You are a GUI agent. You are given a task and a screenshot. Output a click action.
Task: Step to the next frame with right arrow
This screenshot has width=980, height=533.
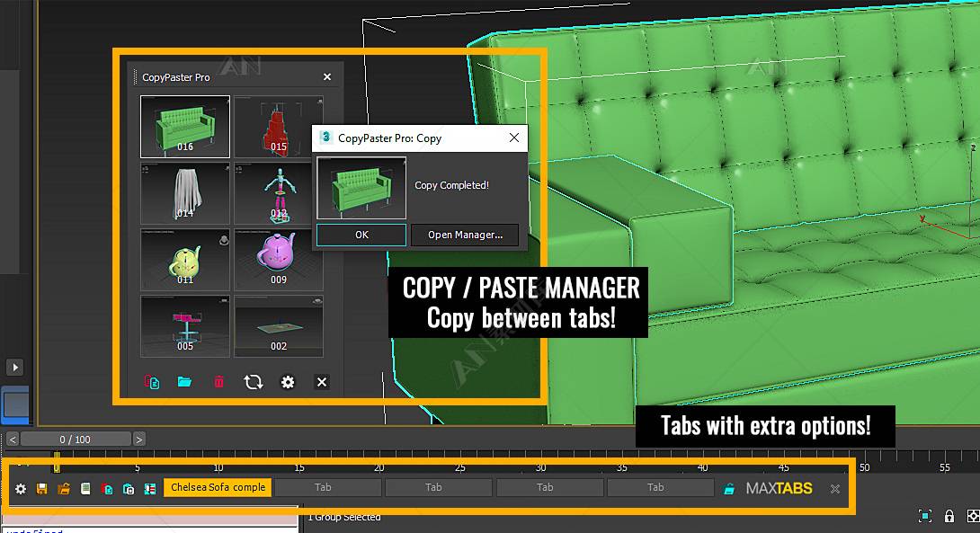click(139, 440)
